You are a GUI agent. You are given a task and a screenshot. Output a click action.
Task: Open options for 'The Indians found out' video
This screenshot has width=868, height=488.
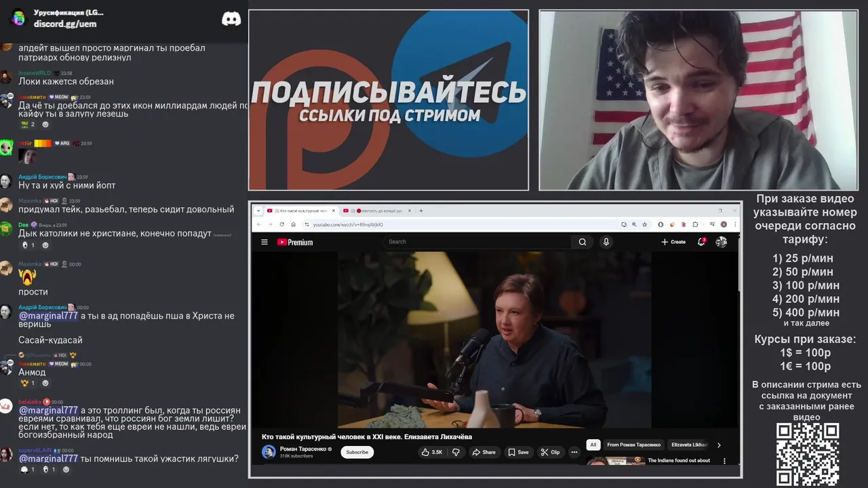click(724, 461)
